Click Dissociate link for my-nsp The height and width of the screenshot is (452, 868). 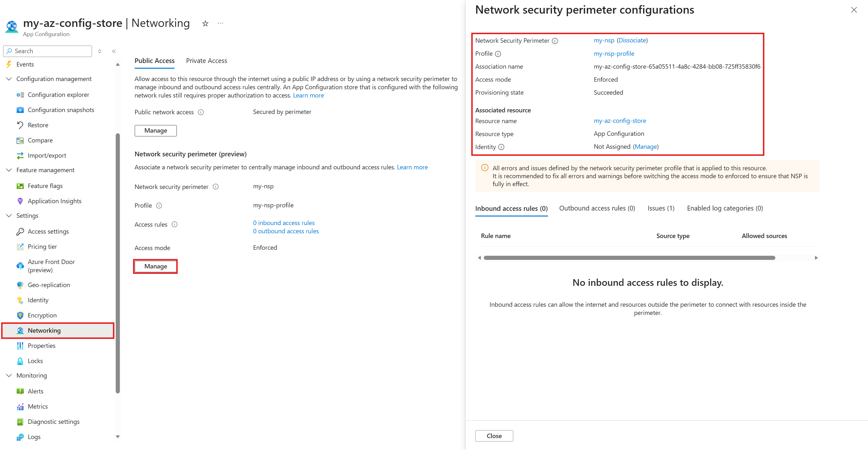(x=632, y=41)
